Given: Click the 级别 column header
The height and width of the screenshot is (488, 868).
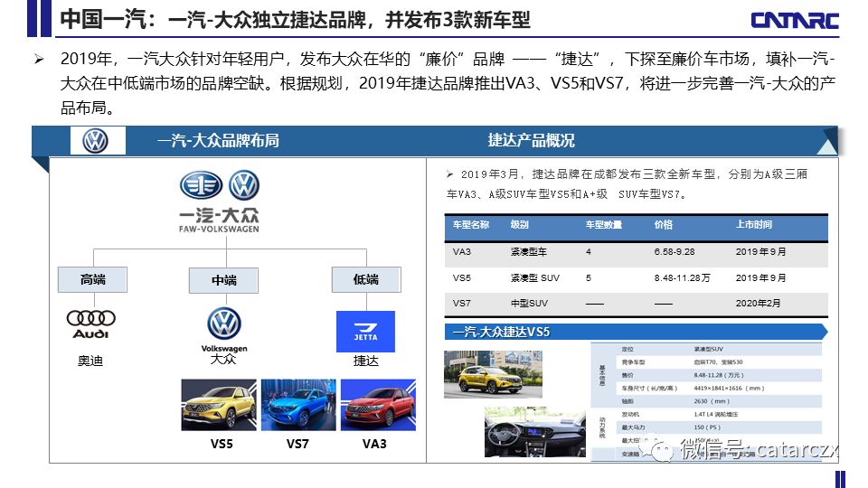Looking at the screenshot, I should tap(519, 225).
